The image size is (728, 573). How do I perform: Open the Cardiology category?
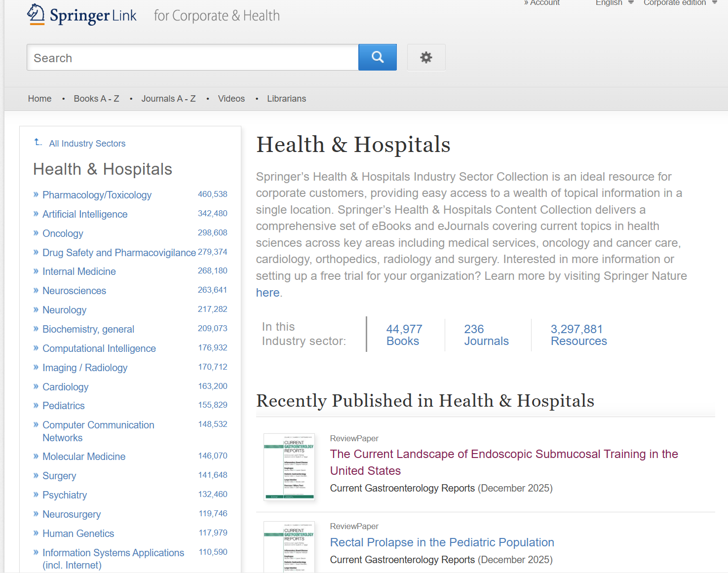(65, 387)
